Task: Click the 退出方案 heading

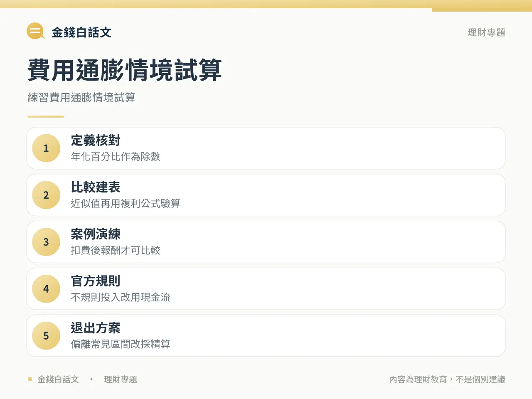Action: coord(96,328)
